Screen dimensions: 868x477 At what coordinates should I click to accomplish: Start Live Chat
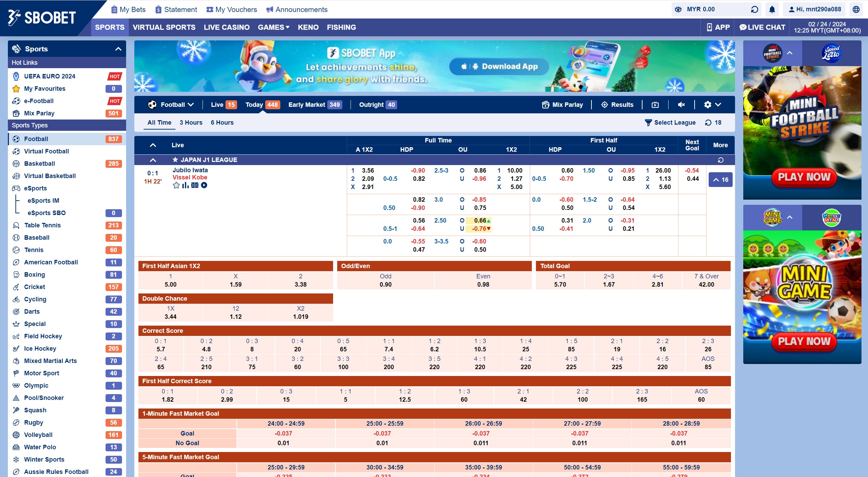(762, 27)
